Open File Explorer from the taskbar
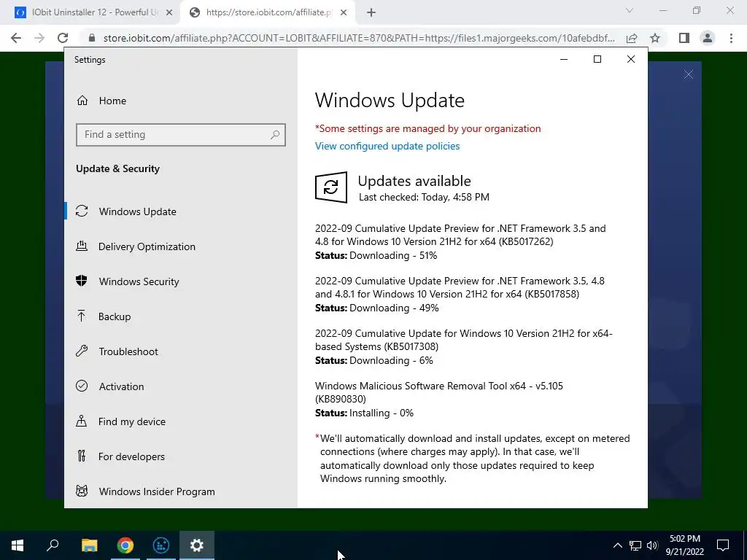Viewport: 747px width, 560px height. 89,545
